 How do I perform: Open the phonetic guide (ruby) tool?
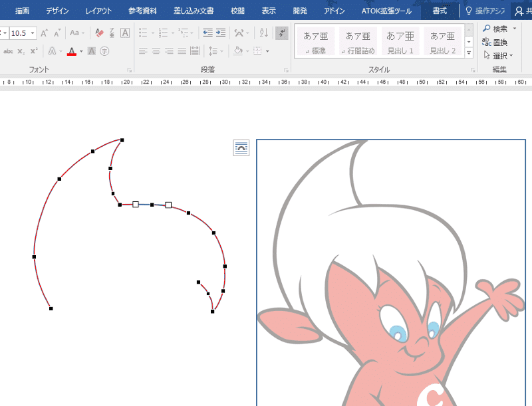[112, 33]
